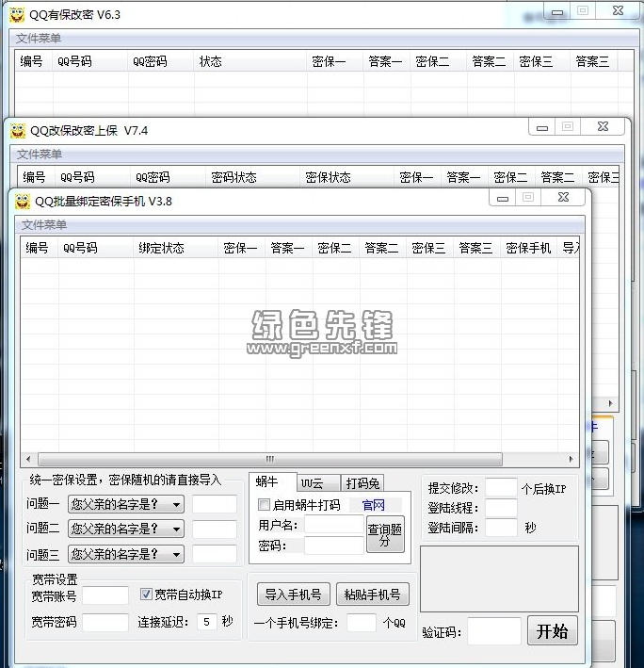Open 文件菜单 in the QQ改保改密上保 window
This screenshot has width=644, height=668.
click(40, 155)
